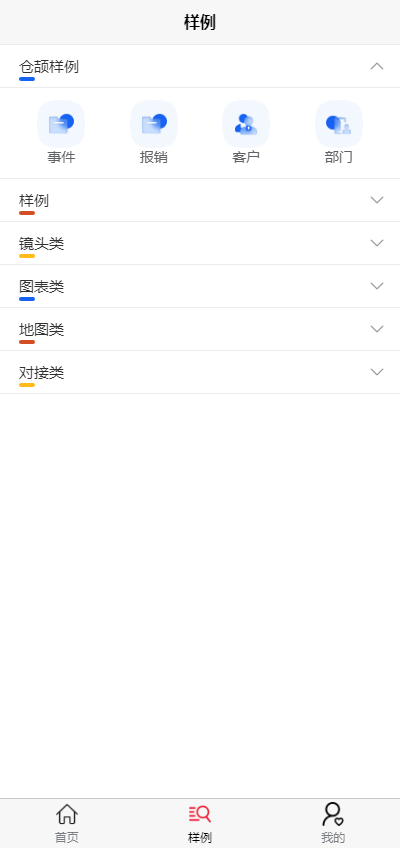The image size is (400, 848).
Task: Open the 客户 icon
Action: pyautogui.click(x=246, y=124)
